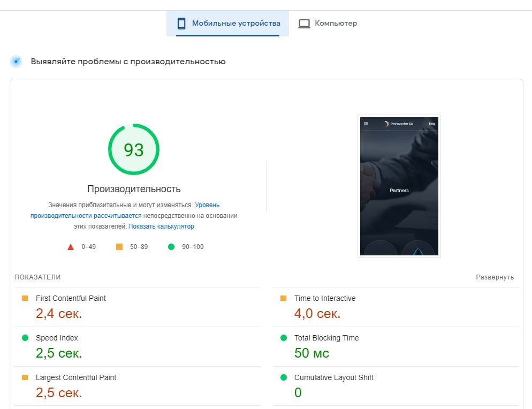Select Cumulative Layout Shift label
This screenshot has height=409, width=532.
pos(334,377)
